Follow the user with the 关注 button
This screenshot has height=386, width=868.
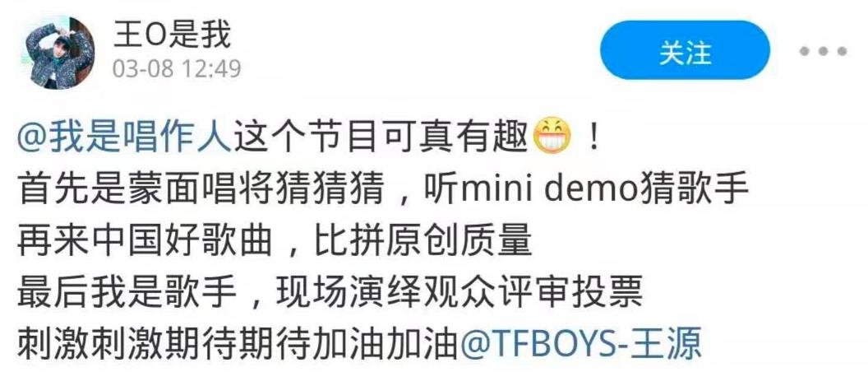685,52
